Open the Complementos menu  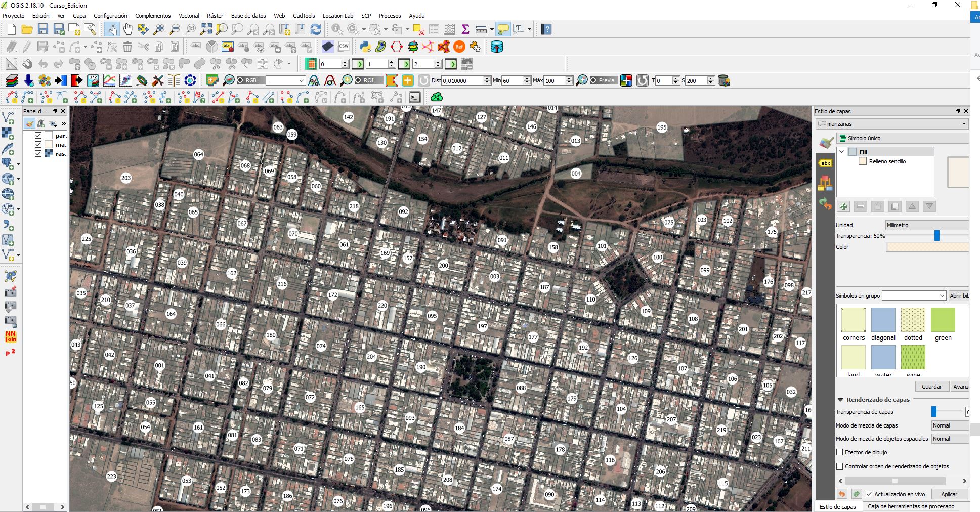point(153,16)
